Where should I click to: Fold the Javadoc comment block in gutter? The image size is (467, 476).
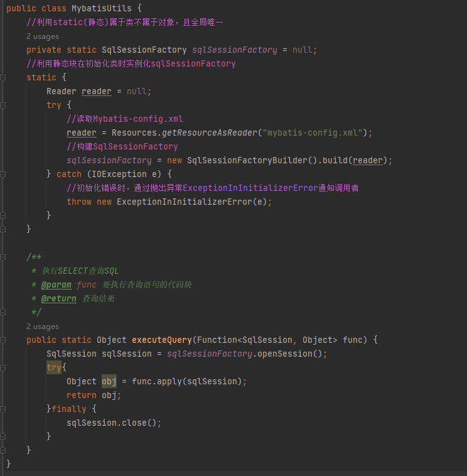3,257
